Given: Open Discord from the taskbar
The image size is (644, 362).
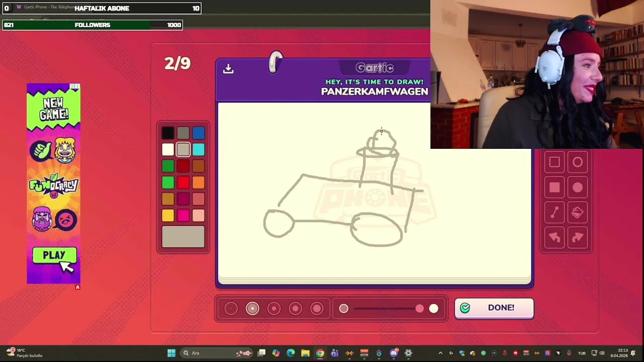Looking at the screenshot, I should pos(394,353).
